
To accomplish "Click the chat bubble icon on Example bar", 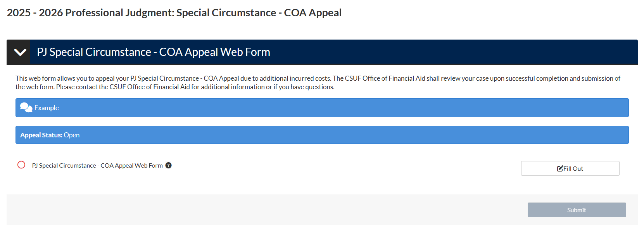I will [x=26, y=107].
